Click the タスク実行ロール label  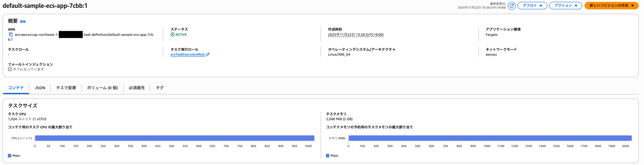click(x=184, y=49)
